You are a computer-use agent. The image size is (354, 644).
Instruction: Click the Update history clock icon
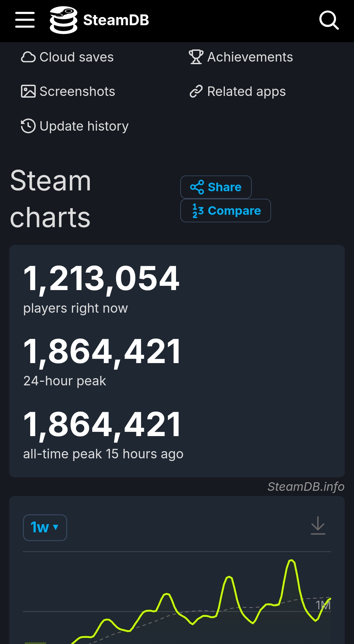pos(28,126)
